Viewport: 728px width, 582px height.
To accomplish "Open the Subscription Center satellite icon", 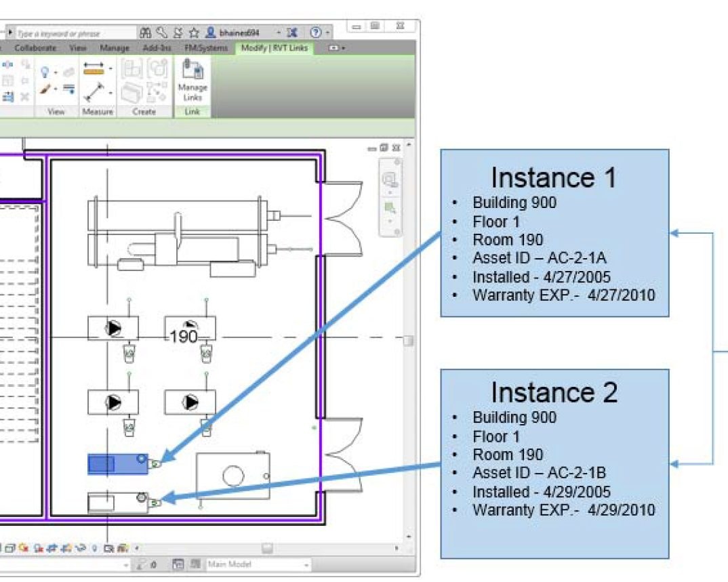I will pos(178,33).
